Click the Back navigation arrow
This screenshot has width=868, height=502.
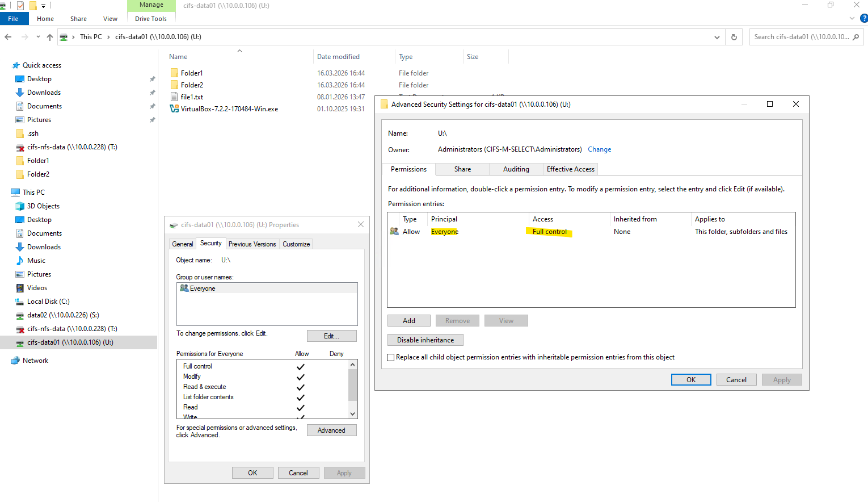point(8,37)
